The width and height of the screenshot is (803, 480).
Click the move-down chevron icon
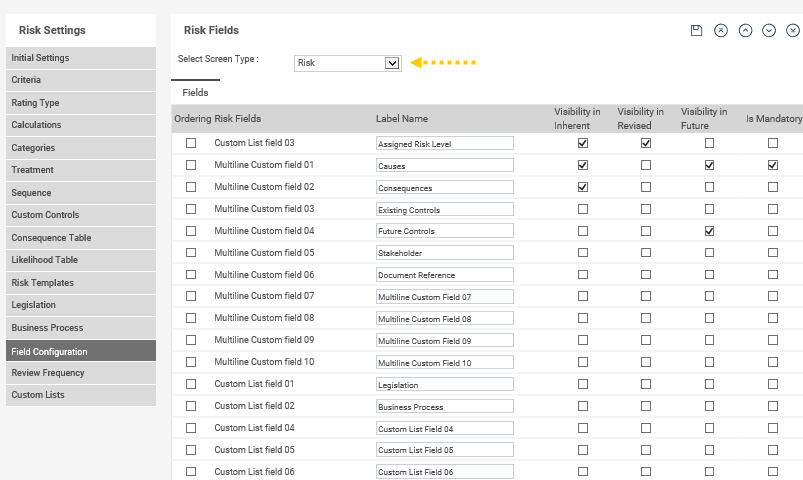(x=769, y=31)
